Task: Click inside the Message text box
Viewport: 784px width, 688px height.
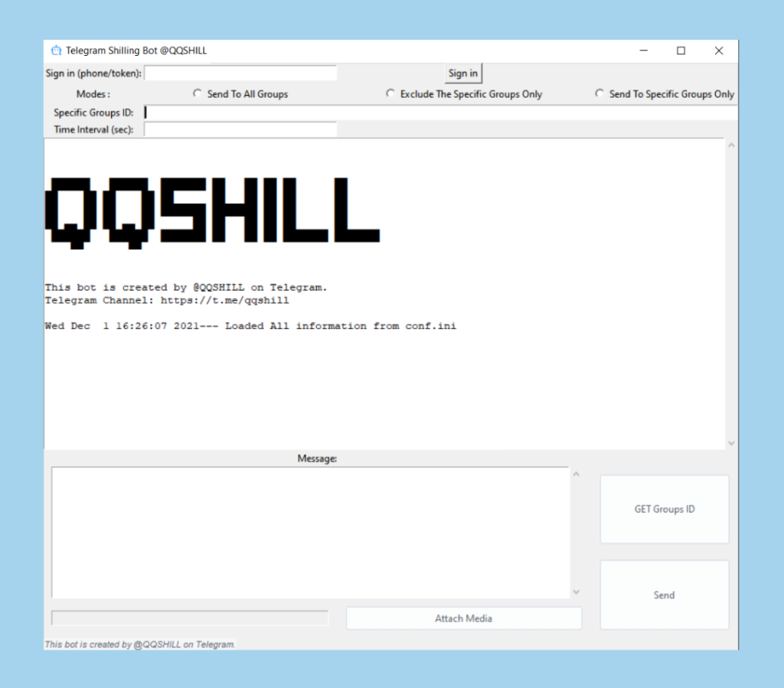Action: tap(310, 533)
